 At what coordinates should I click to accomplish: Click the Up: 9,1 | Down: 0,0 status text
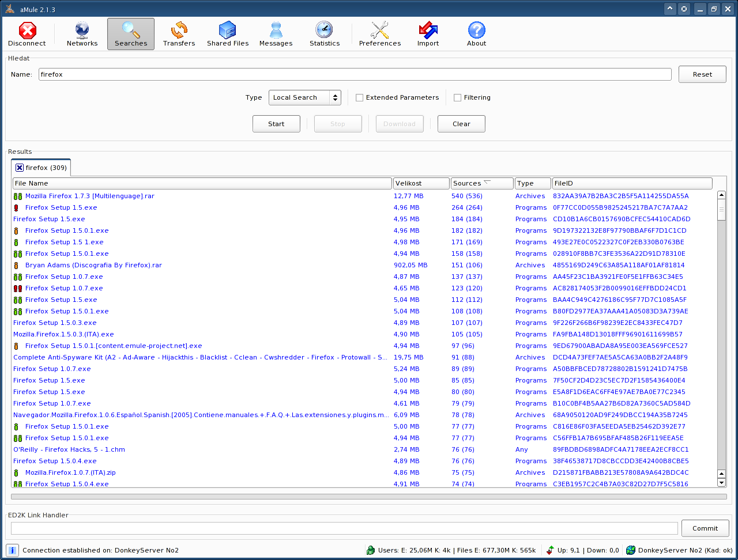pos(588,550)
